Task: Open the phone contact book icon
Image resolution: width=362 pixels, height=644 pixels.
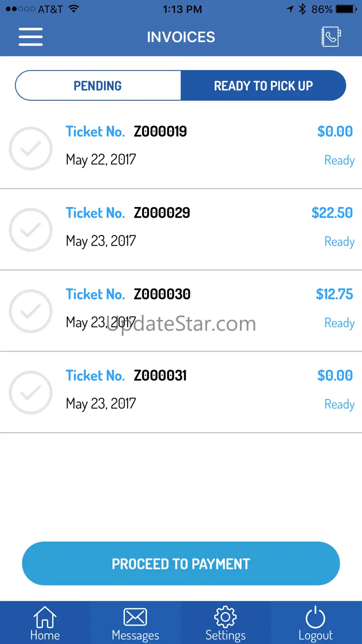Action: coord(331,37)
